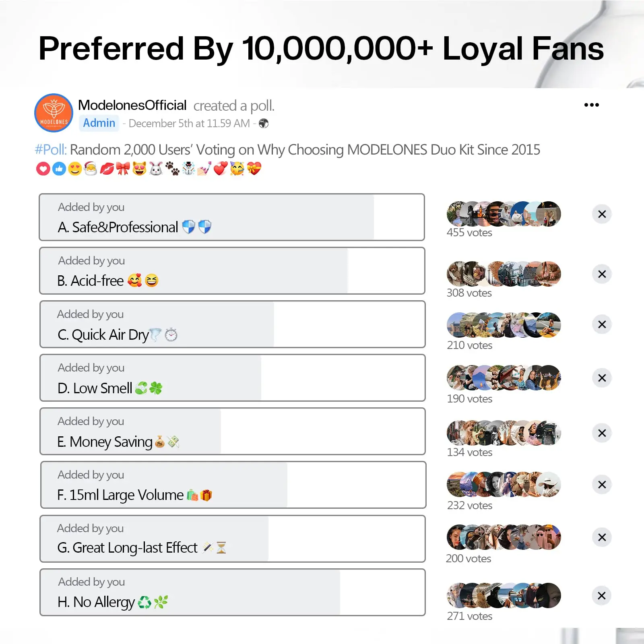Select the B. Acid-free poll option

click(232, 271)
